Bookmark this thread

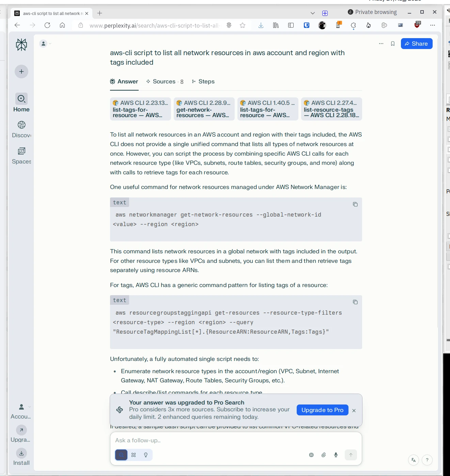click(x=393, y=44)
